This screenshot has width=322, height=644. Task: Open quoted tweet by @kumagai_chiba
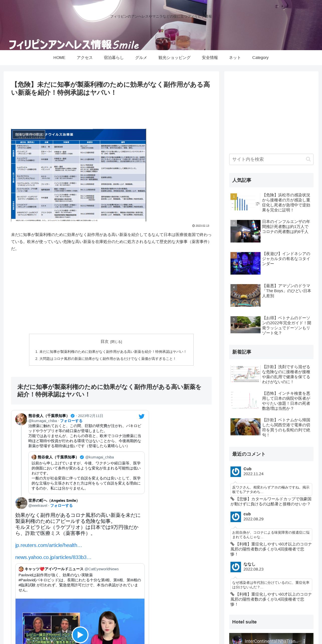(87, 473)
